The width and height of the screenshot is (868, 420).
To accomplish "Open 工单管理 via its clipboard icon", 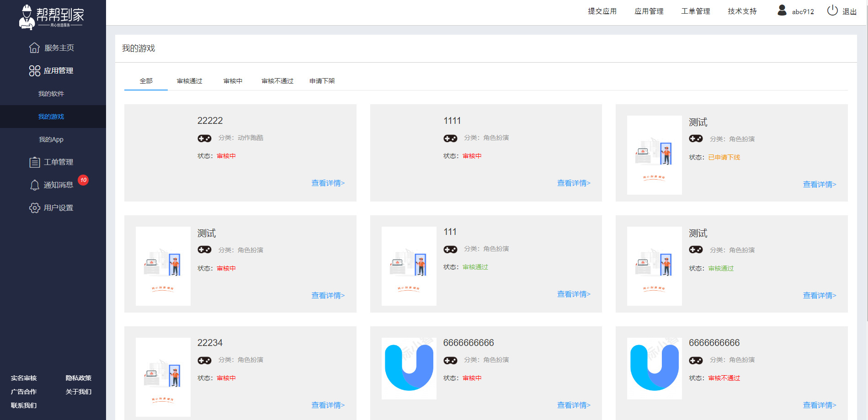I will [34, 162].
